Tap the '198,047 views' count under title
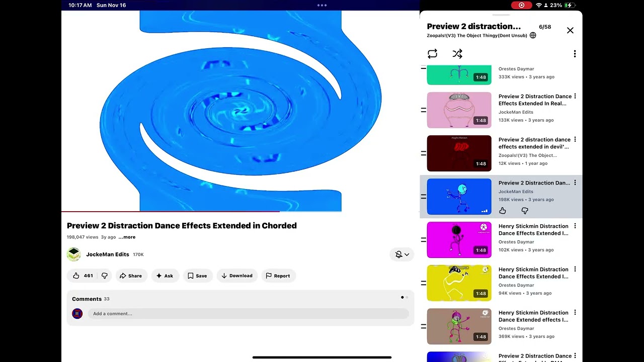Screen dimensions: 644x362 click(x=83, y=237)
